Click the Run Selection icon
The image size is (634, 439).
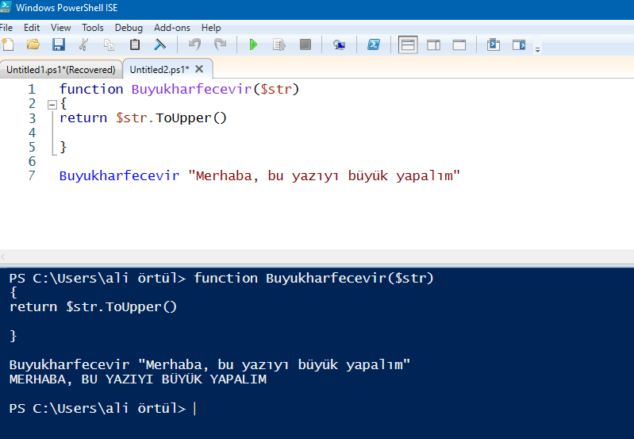tap(279, 45)
